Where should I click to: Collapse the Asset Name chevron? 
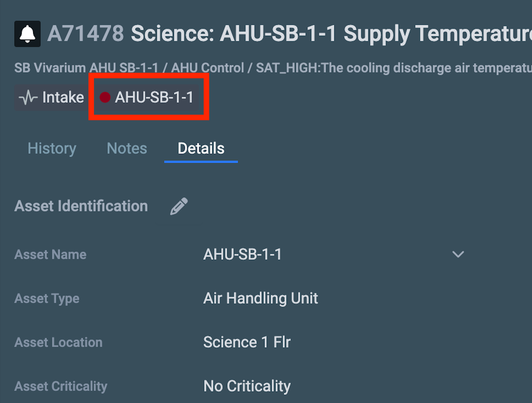tap(458, 254)
